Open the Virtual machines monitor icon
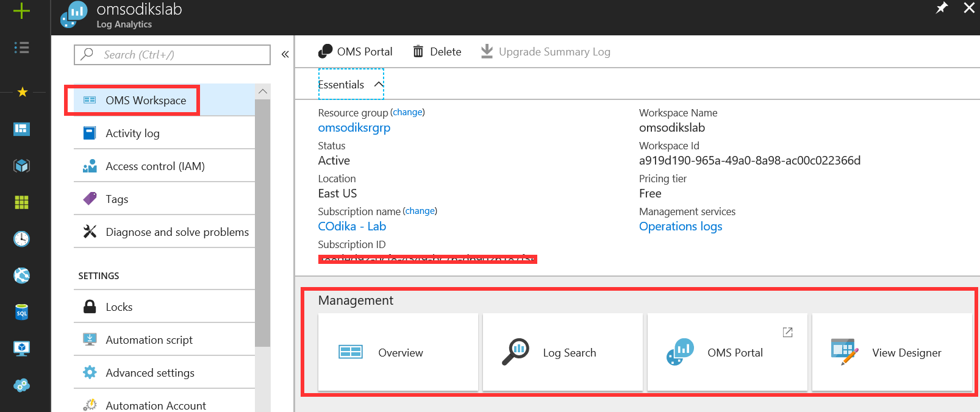The height and width of the screenshot is (412, 980). point(22,348)
